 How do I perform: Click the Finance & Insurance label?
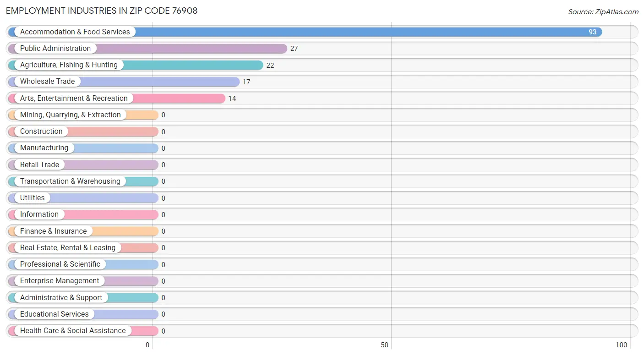pyautogui.click(x=53, y=231)
